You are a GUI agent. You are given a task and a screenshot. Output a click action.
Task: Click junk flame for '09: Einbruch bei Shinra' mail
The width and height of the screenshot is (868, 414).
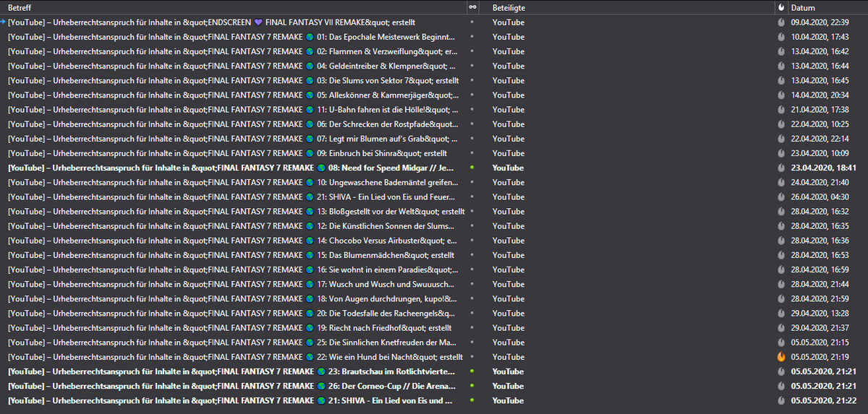(781, 153)
